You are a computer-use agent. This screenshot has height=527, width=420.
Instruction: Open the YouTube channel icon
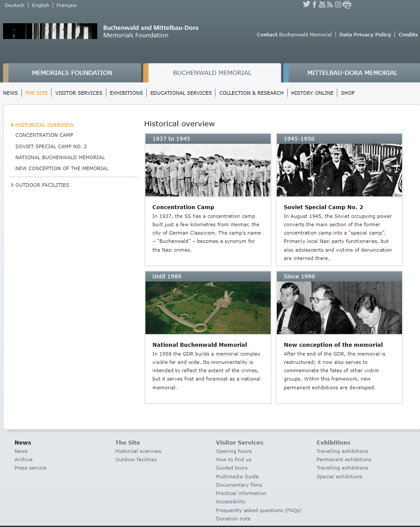click(322, 4)
